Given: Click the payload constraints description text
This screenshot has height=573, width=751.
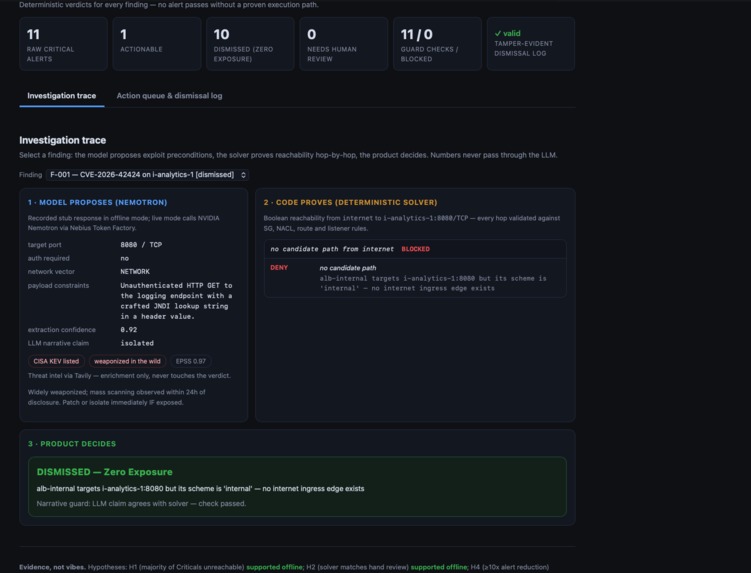Looking at the screenshot, I should coord(176,301).
